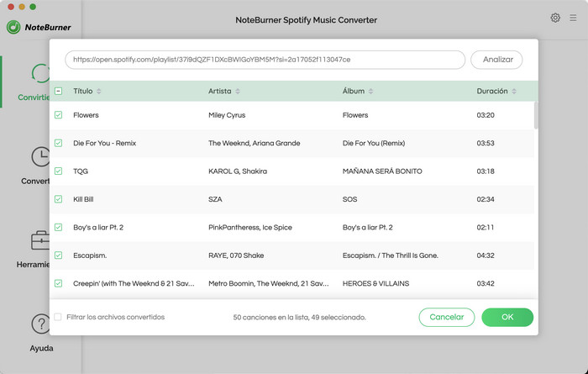This screenshot has height=374, width=588.
Task: Select the SZA artist cell
Action: [215, 199]
